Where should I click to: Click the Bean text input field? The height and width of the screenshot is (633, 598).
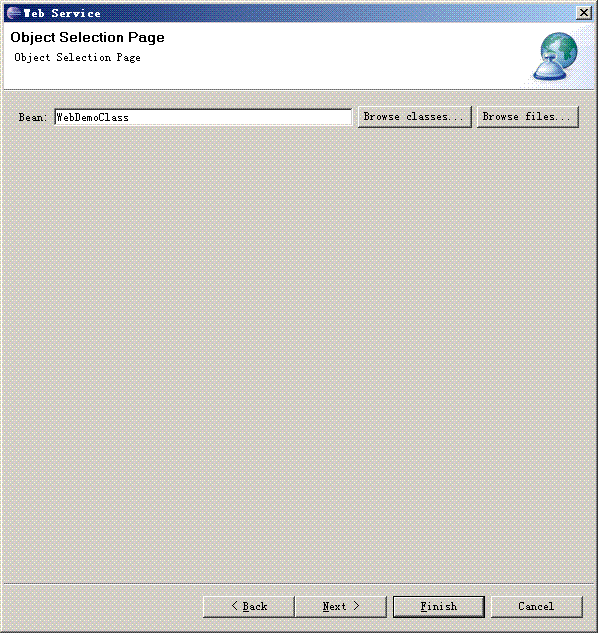[x=203, y=117]
